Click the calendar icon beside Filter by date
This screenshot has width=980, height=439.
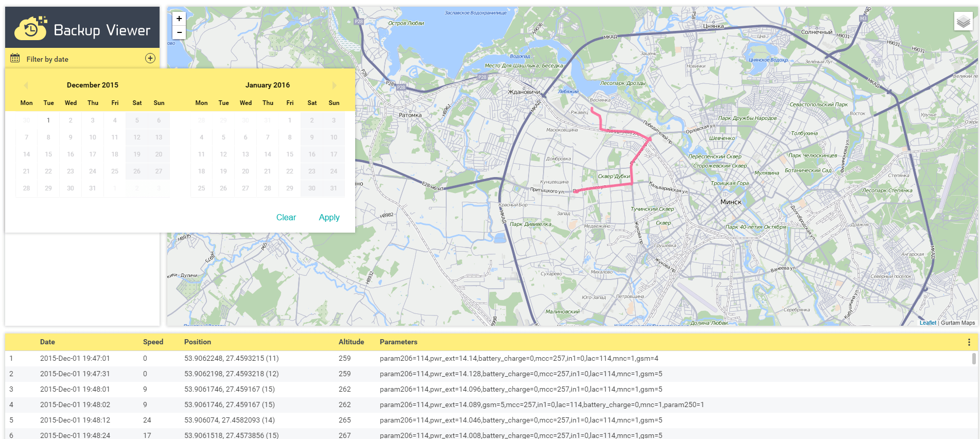[x=15, y=59]
